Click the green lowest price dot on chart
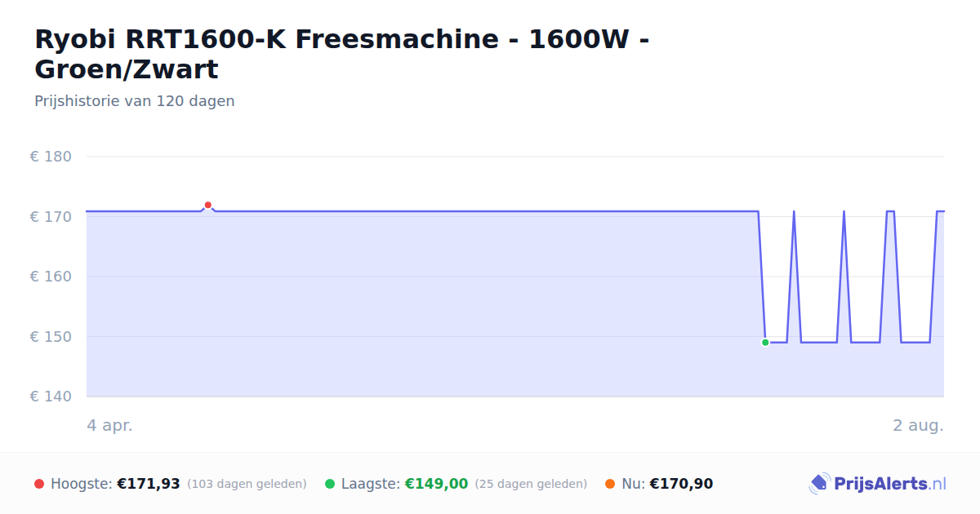980x514 pixels. tap(765, 343)
